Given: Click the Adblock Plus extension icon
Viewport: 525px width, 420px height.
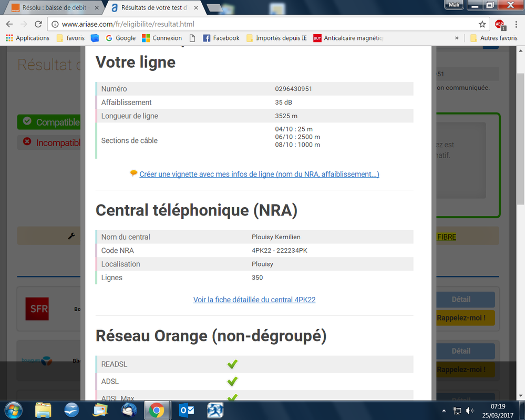Looking at the screenshot, I should point(499,24).
